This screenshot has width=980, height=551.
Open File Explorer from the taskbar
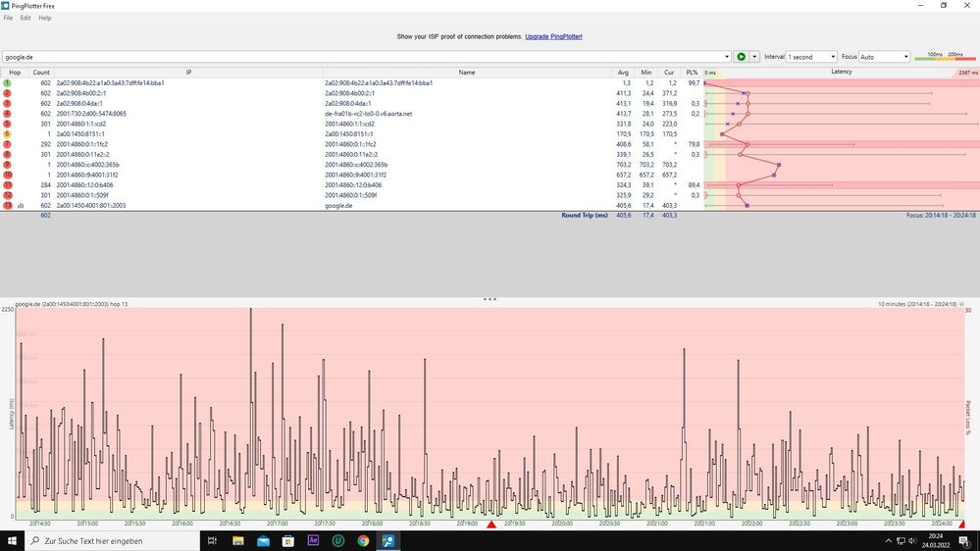238,541
